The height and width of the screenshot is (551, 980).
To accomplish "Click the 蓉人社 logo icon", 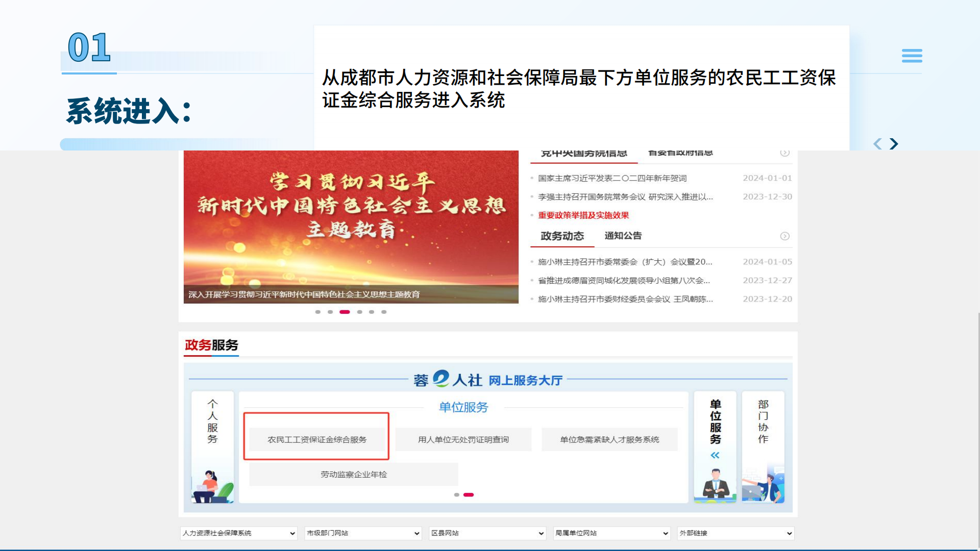I will [440, 378].
